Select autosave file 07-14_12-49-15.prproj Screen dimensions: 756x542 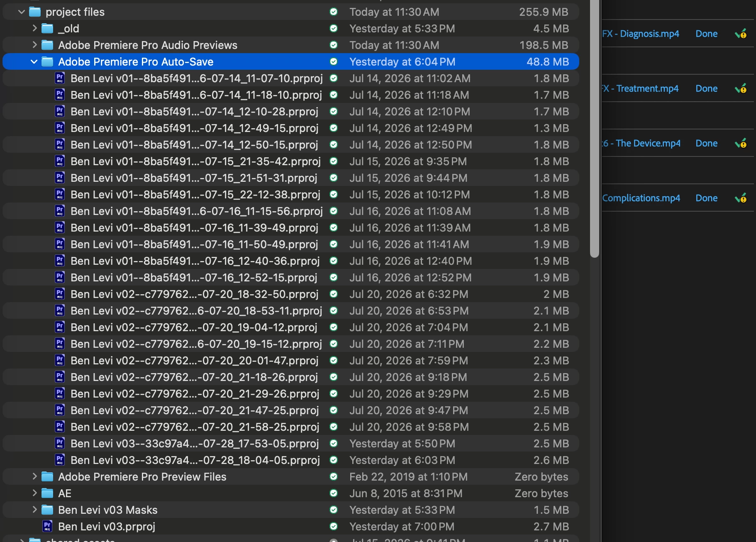click(x=194, y=128)
